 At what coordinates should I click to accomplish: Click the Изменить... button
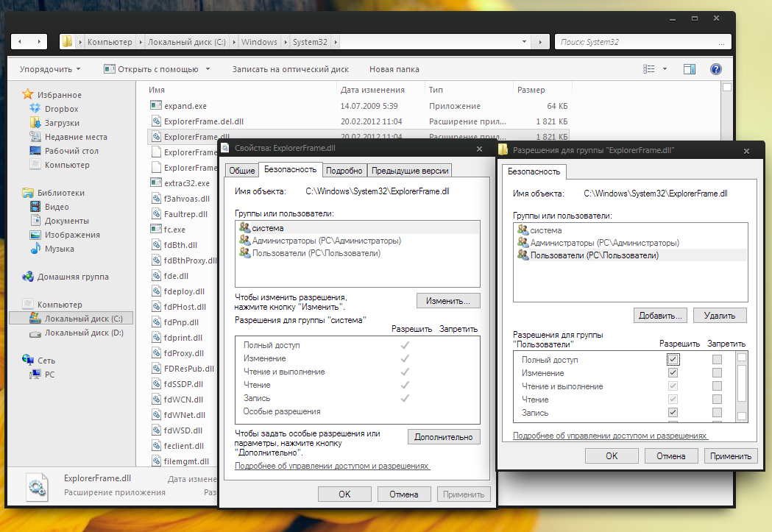pos(448,301)
